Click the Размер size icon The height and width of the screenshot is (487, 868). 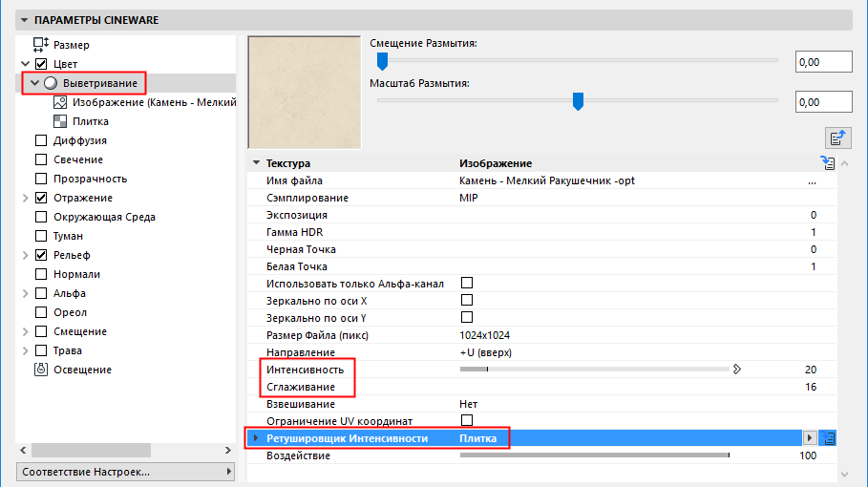(41, 45)
